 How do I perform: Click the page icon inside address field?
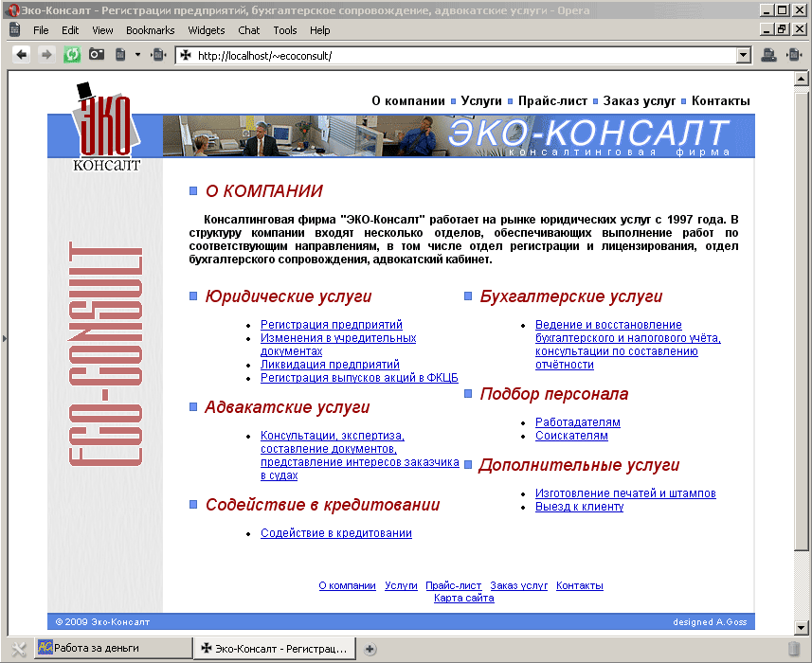[186, 55]
